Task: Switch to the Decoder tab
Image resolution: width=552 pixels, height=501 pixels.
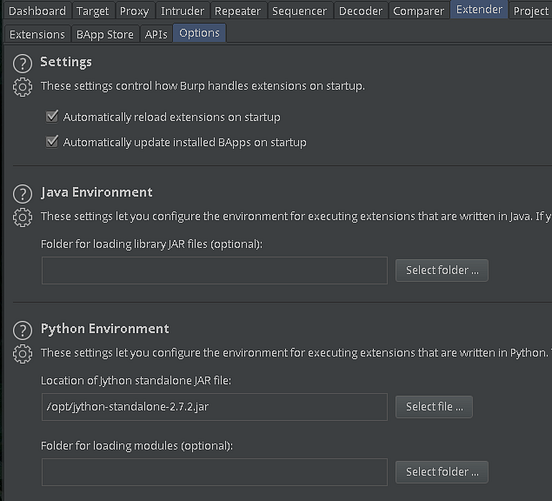Action: [360, 11]
